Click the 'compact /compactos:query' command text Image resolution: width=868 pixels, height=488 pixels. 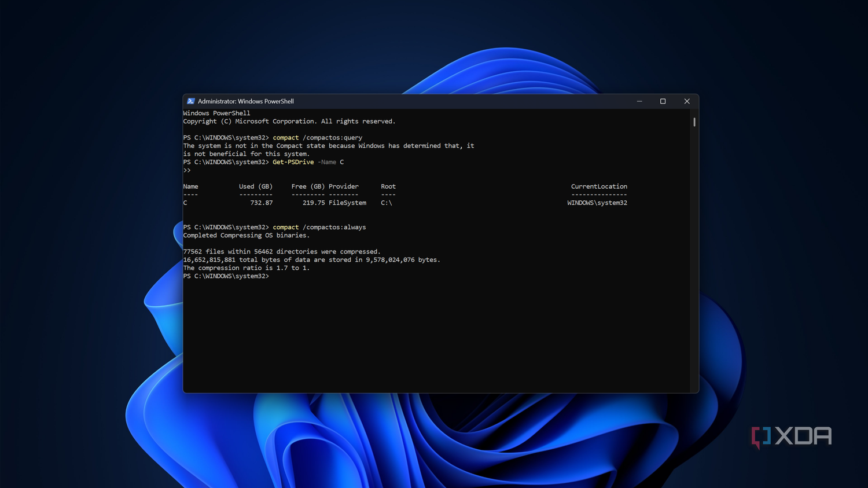click(x=318, y=138)
